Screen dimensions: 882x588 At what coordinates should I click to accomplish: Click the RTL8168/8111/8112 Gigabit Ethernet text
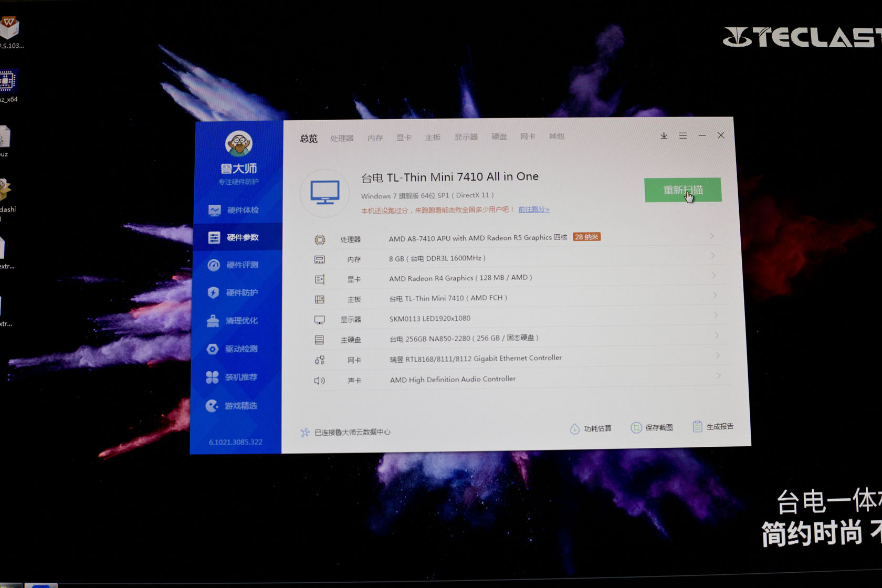[x=476, y=359]
